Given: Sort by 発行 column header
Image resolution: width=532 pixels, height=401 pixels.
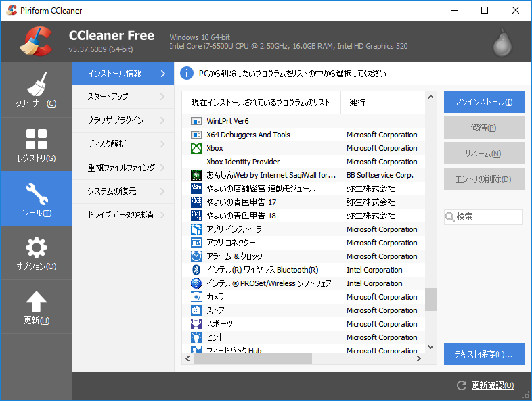Looking at the screenshot, I should point(382,102).
